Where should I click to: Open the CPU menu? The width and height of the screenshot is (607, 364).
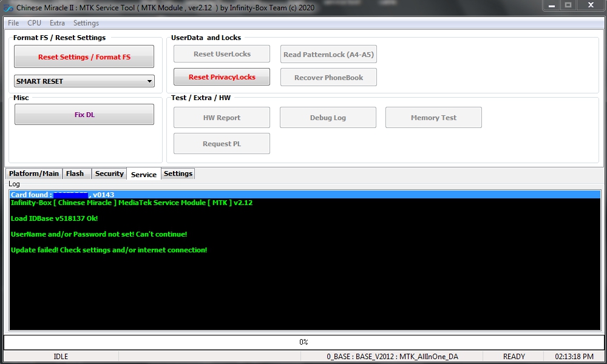[34, 23]
